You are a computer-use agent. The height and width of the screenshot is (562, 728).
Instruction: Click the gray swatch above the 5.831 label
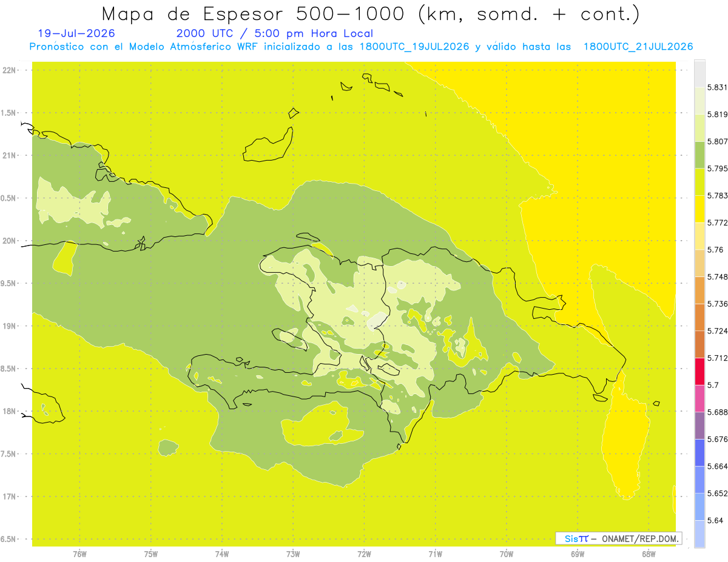(699, 73)
